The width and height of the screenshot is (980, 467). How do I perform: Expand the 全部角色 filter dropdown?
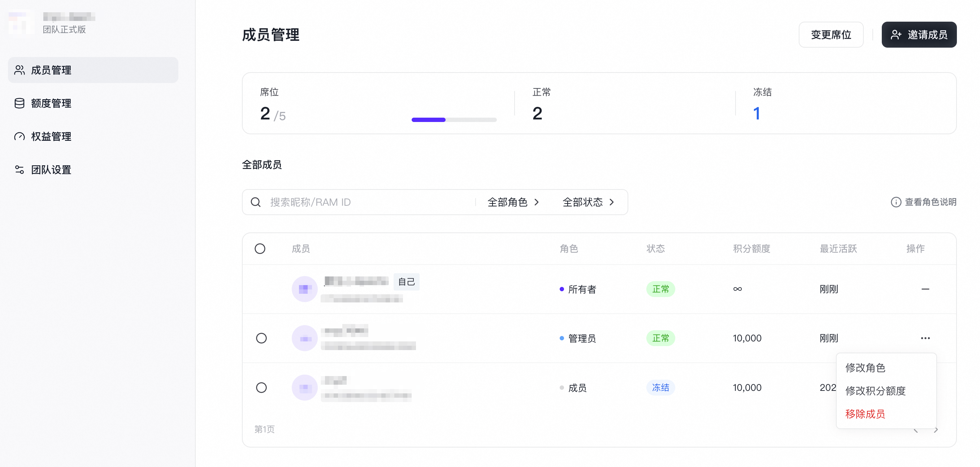(x=513, y=202)
